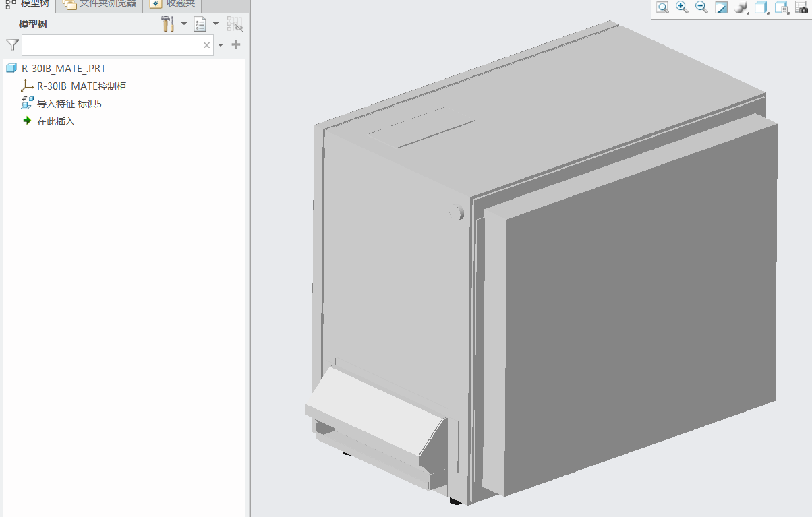
Task: Toggle the tree visibility eye icon
Action: 235,24
